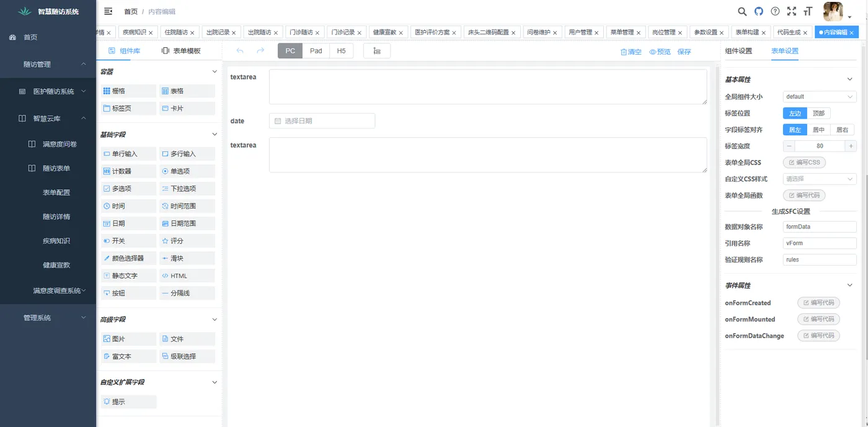Add the HTML field
The width and height of the screenshot is (868, 427).
point(187,276)
